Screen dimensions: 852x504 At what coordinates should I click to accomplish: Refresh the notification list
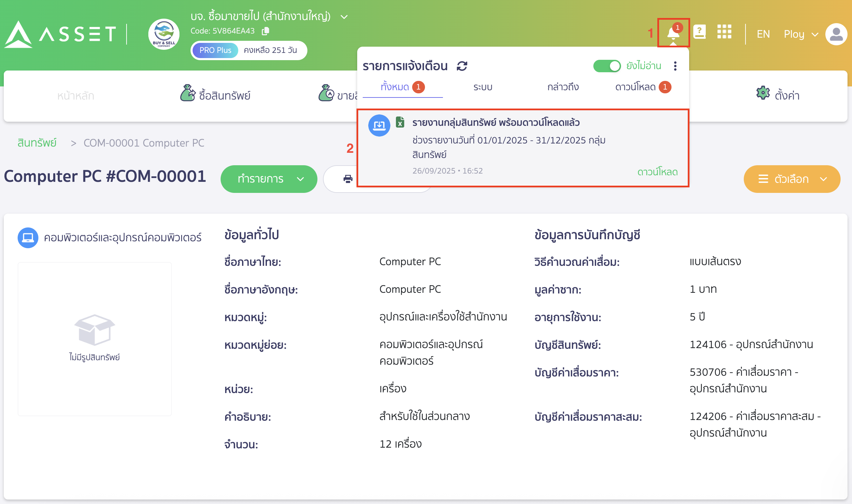(x=461, y=66)
